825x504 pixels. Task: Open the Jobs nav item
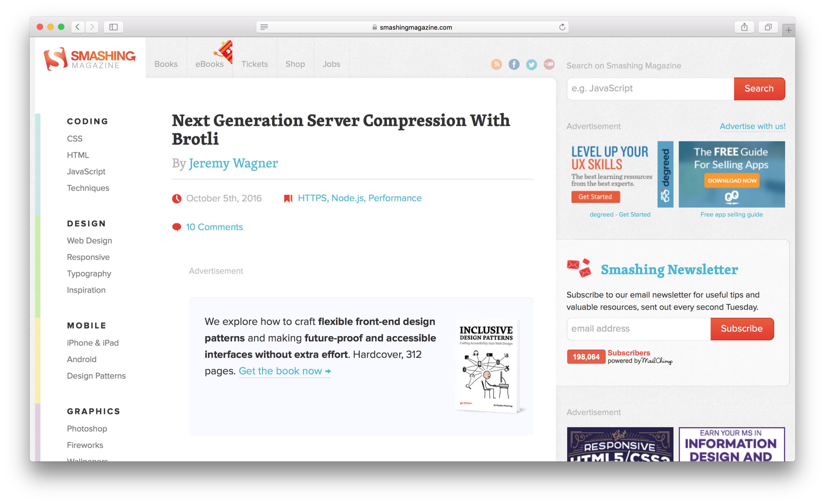click(x=332, y=64)
